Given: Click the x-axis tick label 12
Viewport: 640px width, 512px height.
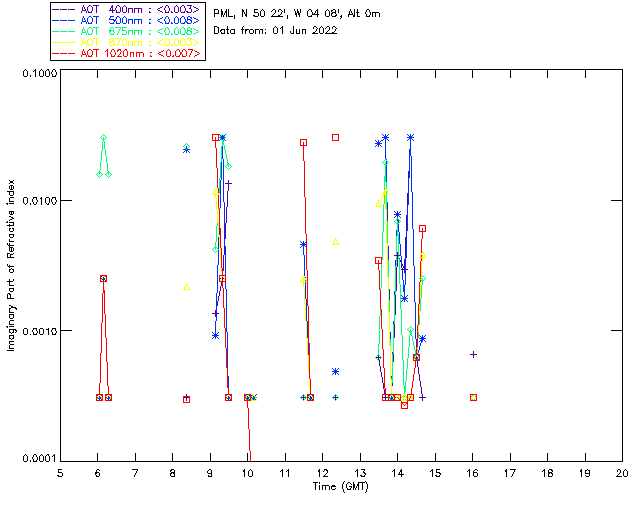Looking at the screenshot, I should tap(322, 473).
